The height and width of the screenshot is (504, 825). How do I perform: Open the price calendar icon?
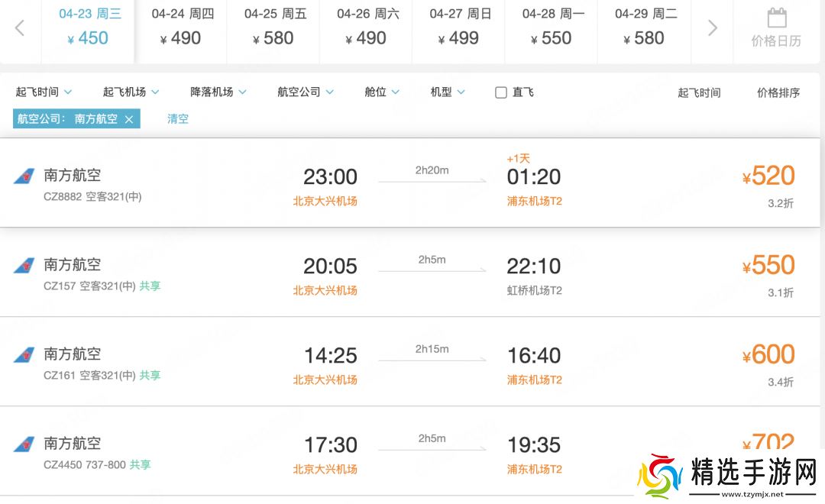point(776,18)
